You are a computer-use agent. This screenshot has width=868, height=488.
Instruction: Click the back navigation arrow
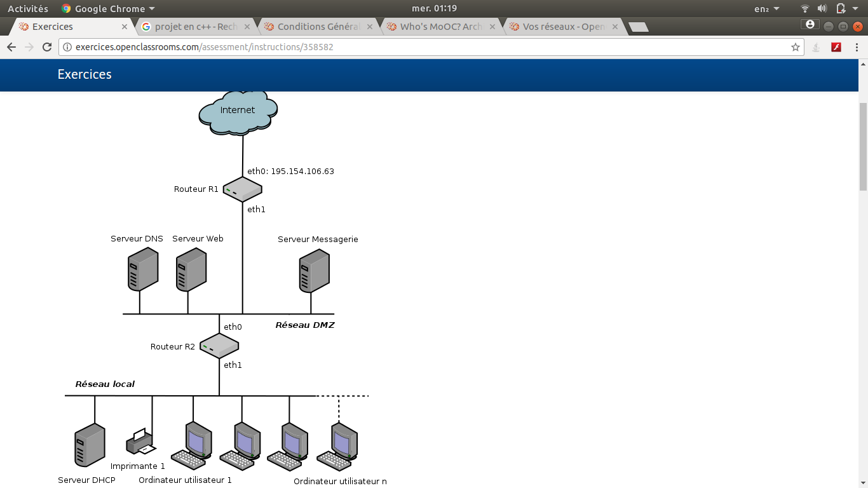pos(11,47)
